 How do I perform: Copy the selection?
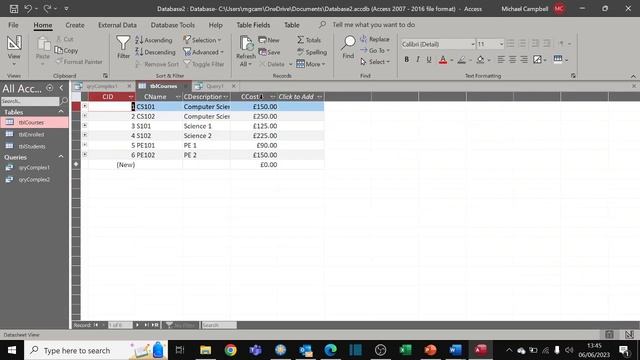66,51
